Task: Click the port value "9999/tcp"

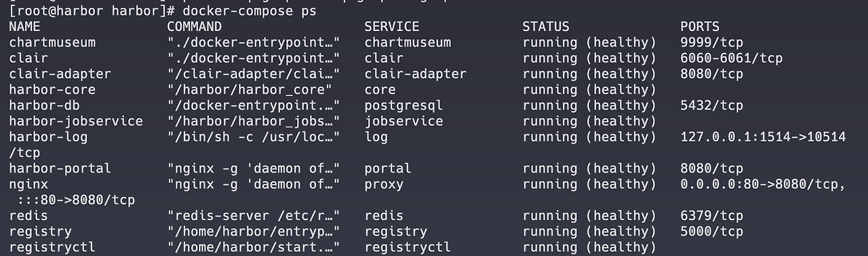Action: [x=712, y=43]
